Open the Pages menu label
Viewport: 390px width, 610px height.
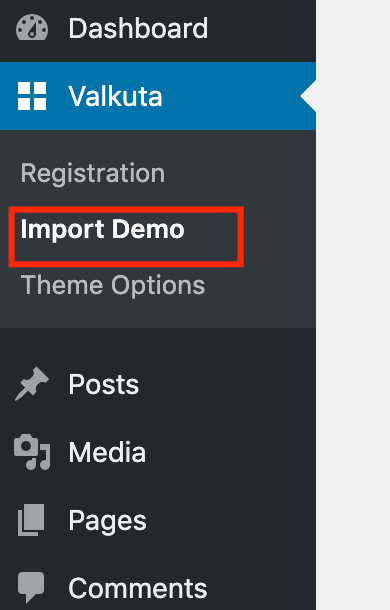tap(107, 521)
